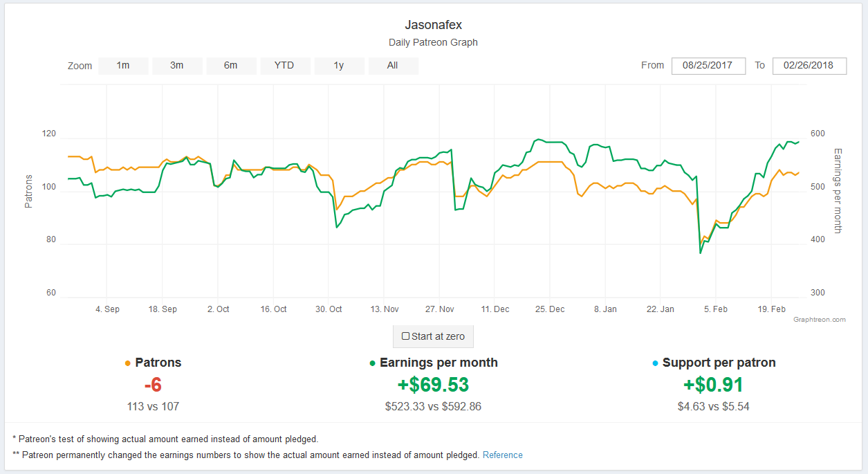Click the 5. Feb axis label
Image resolution: width=868 pixels, height=474 pixels.
point(716,309)
